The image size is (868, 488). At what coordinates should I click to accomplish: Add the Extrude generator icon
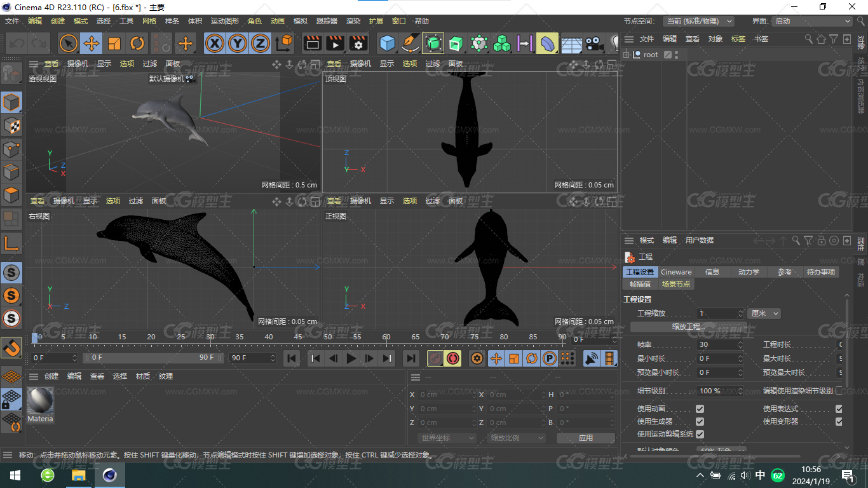click(456, 43)
